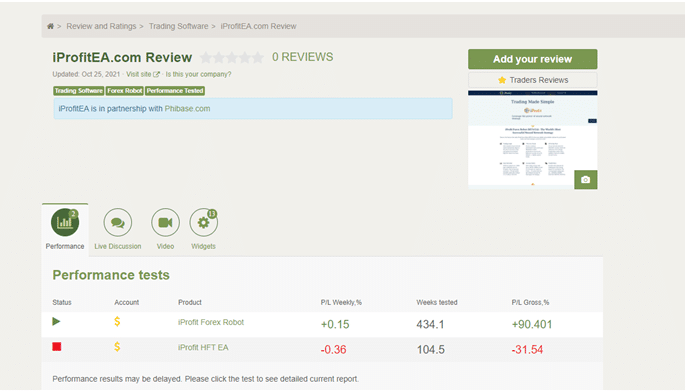Open the website screenshot thumbnail
The height and width of the screenshot is (392, 687).
(x=532, y=140)
